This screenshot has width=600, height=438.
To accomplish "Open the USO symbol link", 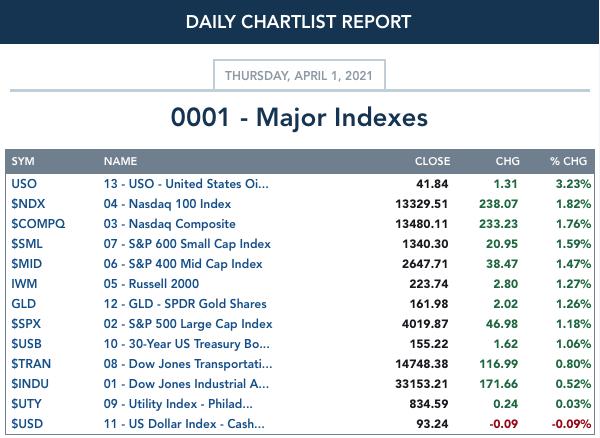I will (x=24, y=184).
